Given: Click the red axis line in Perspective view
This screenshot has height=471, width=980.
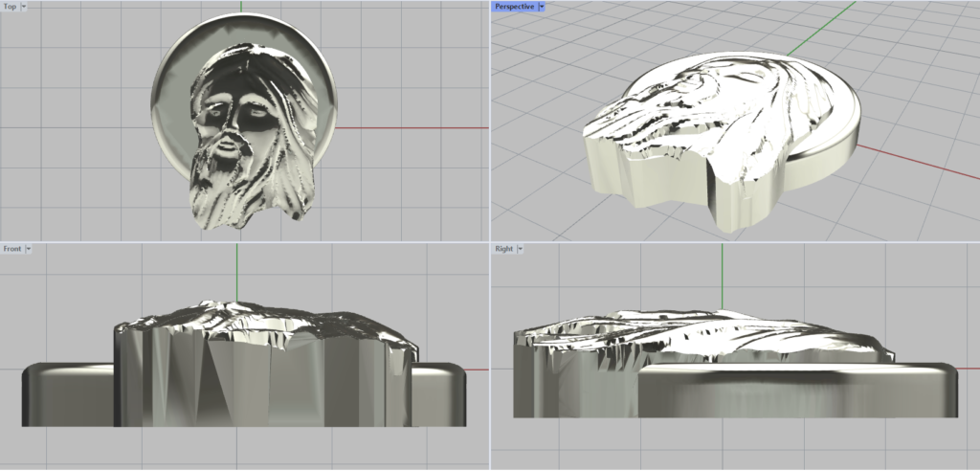Looking at the screenshot, I should [919, 165].
